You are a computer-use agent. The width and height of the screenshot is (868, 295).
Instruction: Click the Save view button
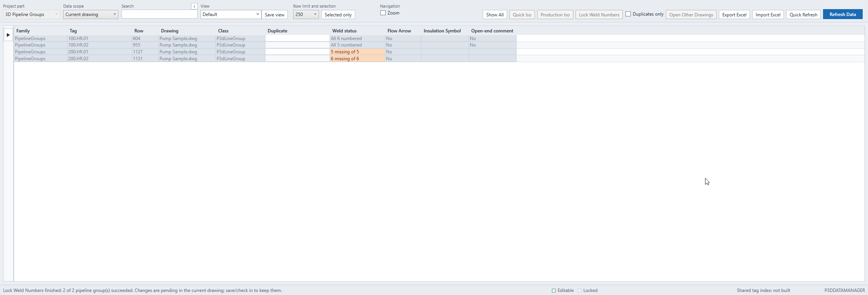274,14
